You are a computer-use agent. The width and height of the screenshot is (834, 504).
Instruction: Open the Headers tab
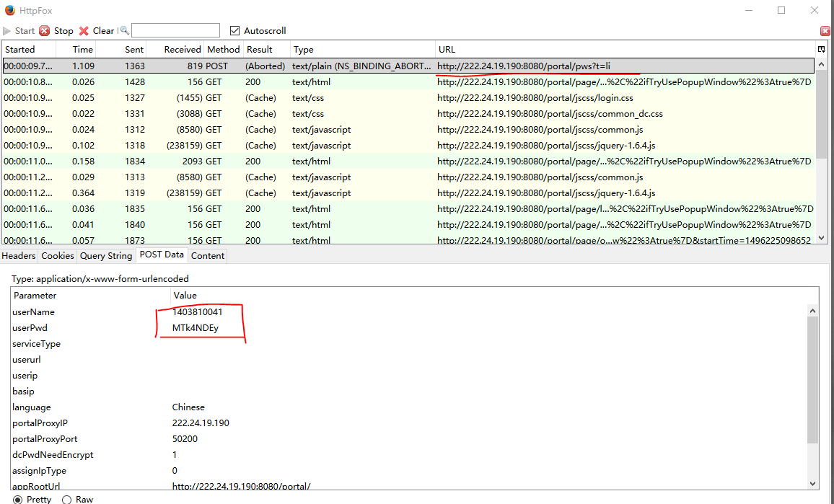[x=19, y=256]
